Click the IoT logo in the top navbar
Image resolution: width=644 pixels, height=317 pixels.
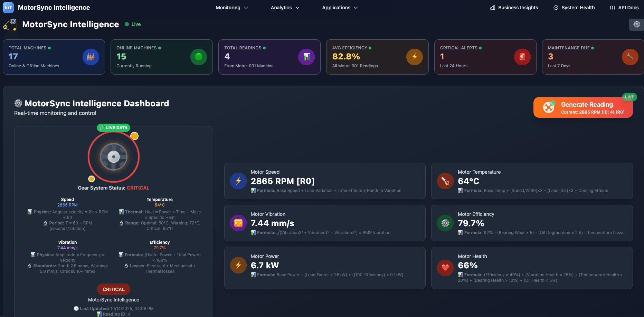[8, 7]
